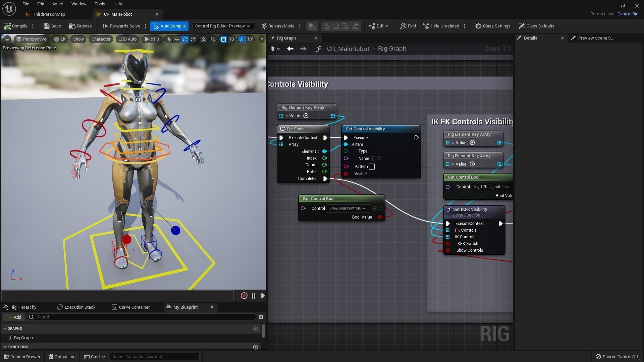Image resolution: width=644 pixels, height=362 pixels.
Task: Select the translate transform mode icon
Action: point(177,39)
